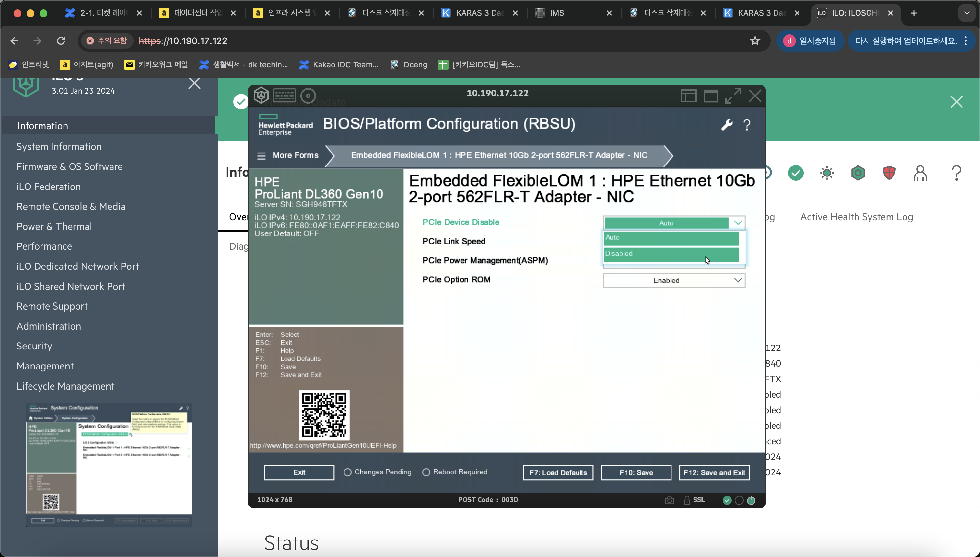The height and width of the screenshot is (557, 980).
Task: Click the SSL lock icon
Action: pyautogui.click(x=687, y=500)
